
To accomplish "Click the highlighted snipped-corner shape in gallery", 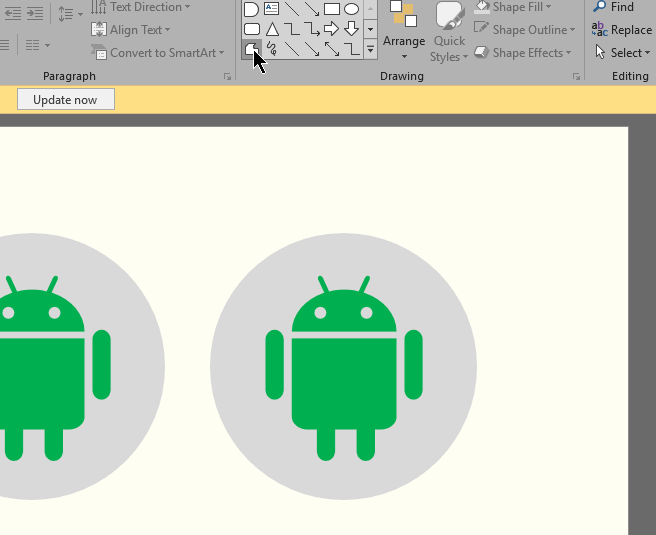I will [251, 49].
